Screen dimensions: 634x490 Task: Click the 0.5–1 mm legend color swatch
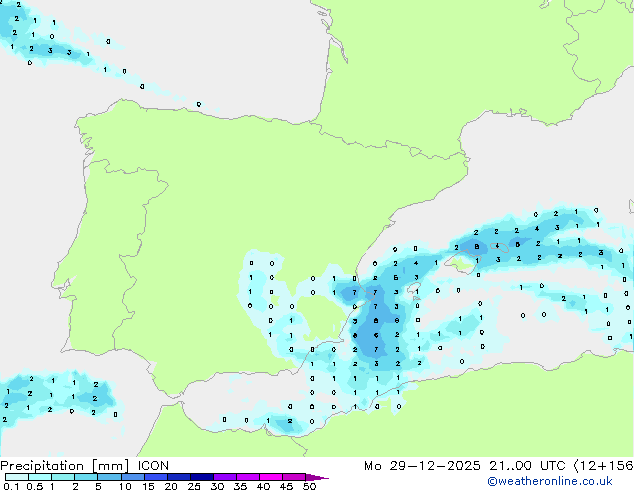click(x=40, y=477)
